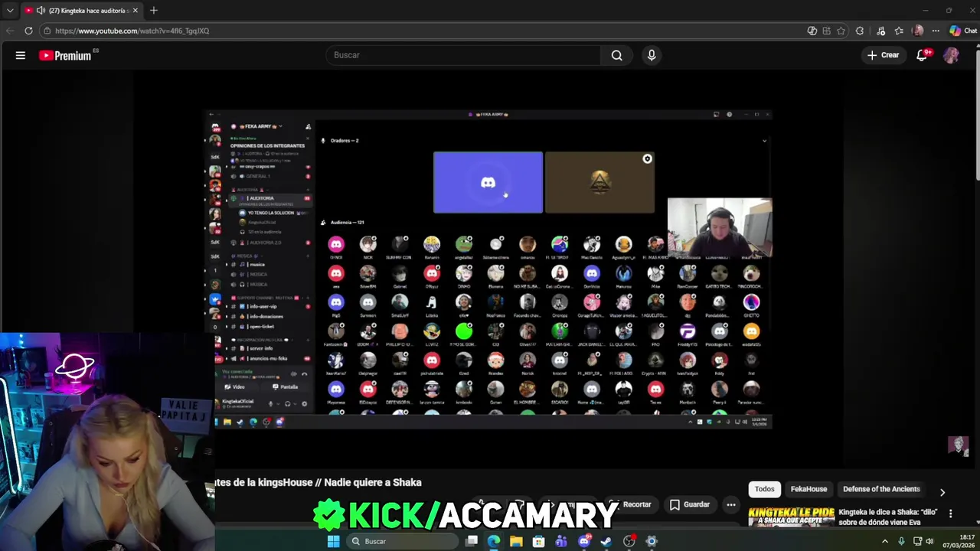The image size is (980, 551).
Task: Open the Crear create menu
Action: 883,55
